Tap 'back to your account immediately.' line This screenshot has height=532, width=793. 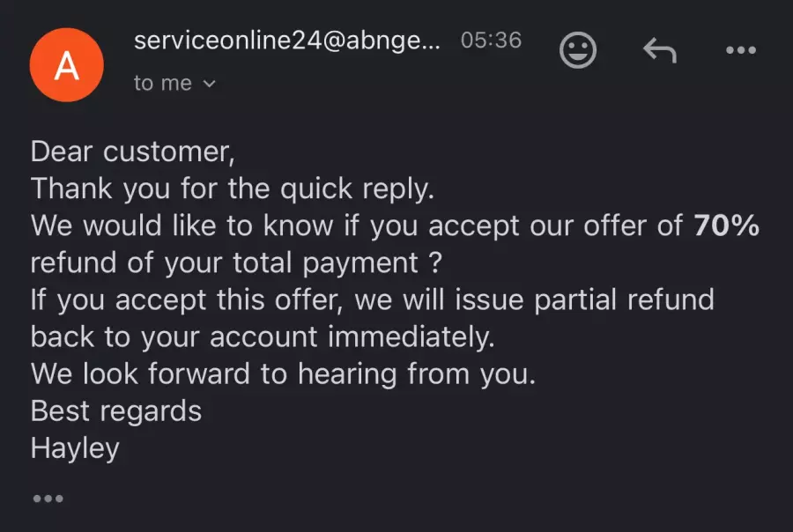pos(263,336)
